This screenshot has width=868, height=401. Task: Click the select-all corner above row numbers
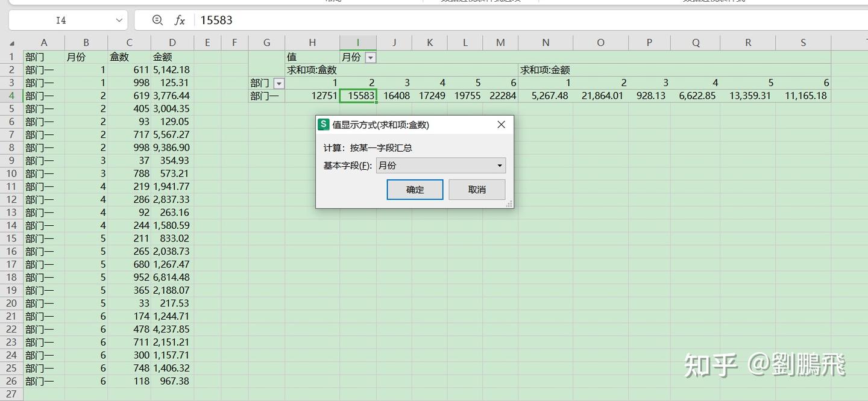coord(13,42)
